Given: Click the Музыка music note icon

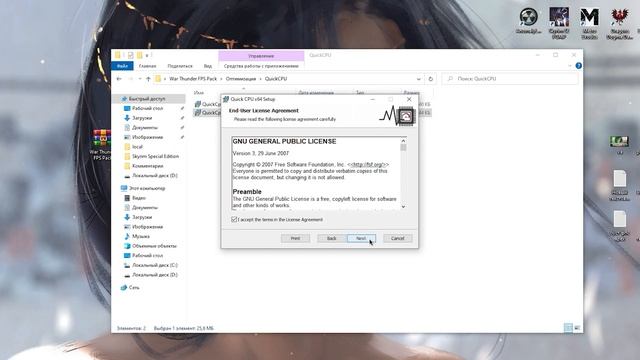Looking at the screenshot, I should tap(127, 236).
